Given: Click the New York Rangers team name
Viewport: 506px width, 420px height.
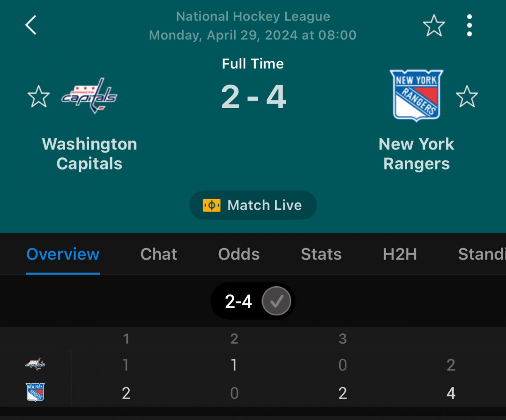Looking at the screenshot, I should click(417, 154).
